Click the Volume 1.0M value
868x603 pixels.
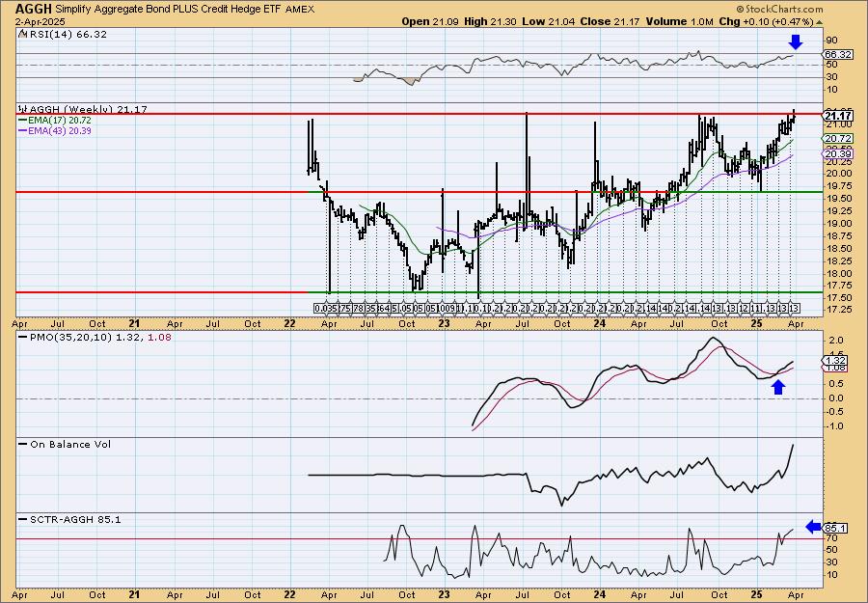coord(679,21)
